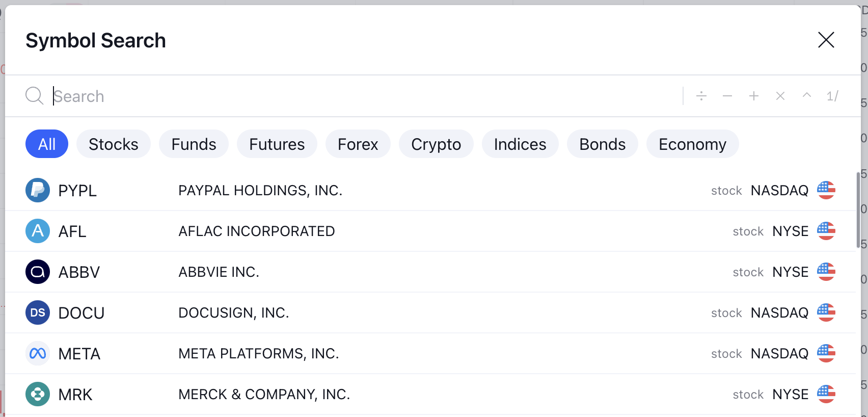The width and height of the screenshot is (868, 417).
Task: Click the magnifying glass search icon
Action: 35,96
